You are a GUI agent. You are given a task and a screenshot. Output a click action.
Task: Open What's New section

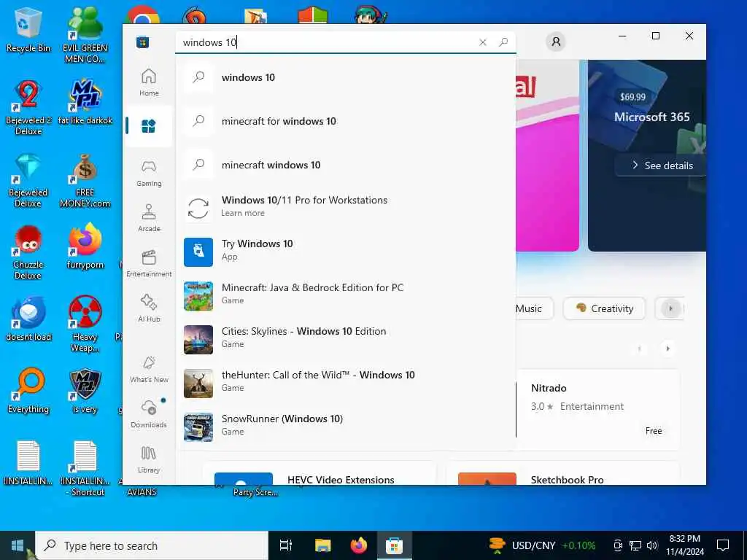coord(149,369)
